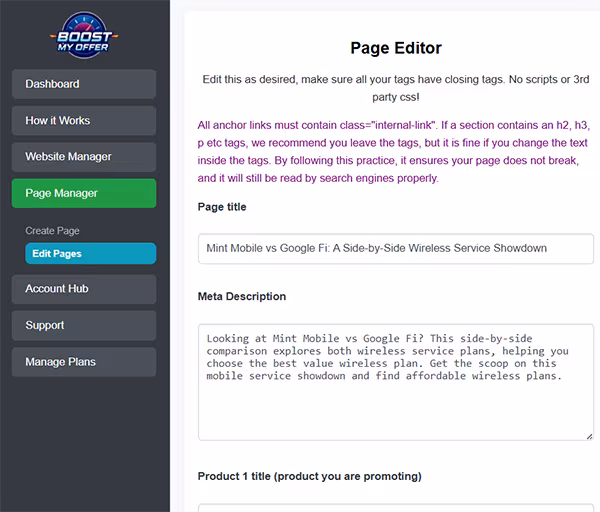Click the Boost My Offer logo
The image size is (600, 512).
click(84, 35)
